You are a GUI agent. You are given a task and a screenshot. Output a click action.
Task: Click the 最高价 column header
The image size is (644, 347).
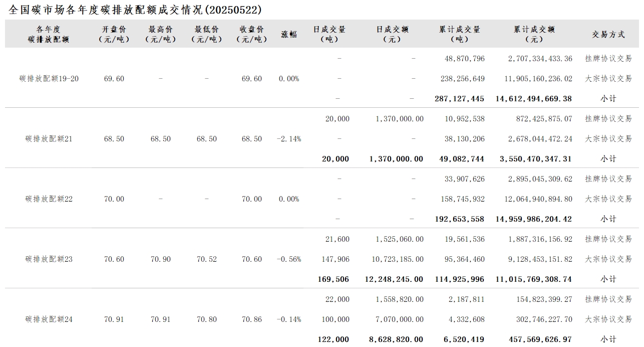pos(160,34)
